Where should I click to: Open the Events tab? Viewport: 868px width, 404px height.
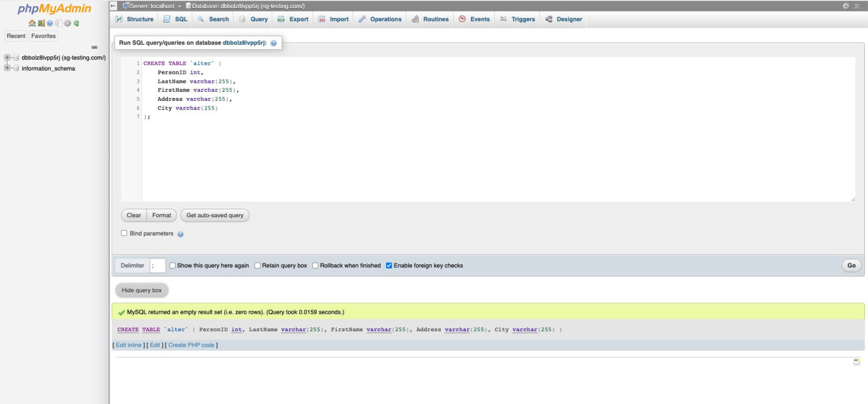pyautogui.click(x=474, y=19)
